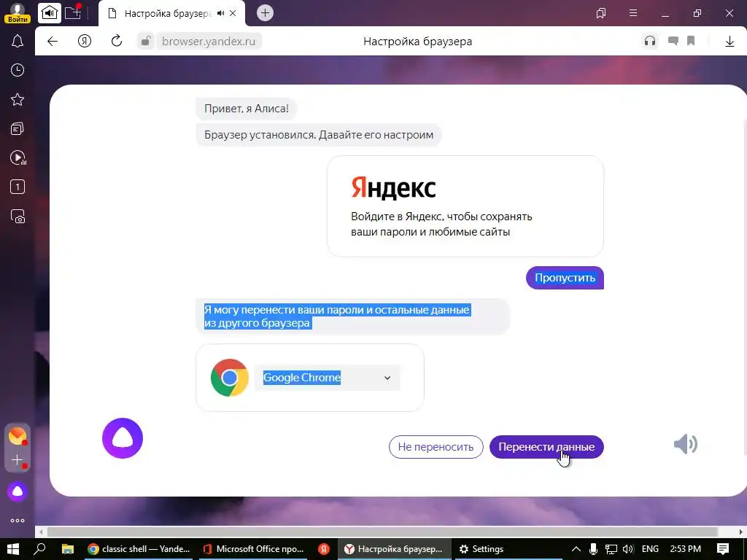
Task: Open small Alice icon in sidebar
Action: (18, 491)
